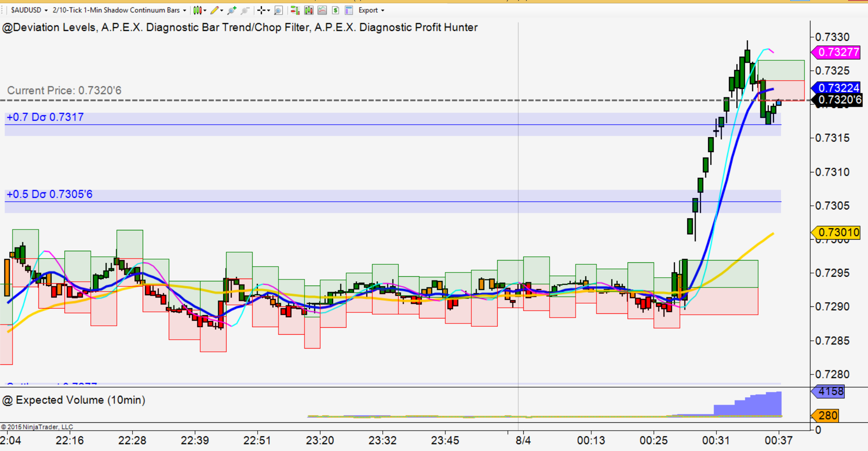Click the blue 0.73224 price marker
Image resolution: width=868 pixels, height=451 pixels.
click(x=836, y=88)
